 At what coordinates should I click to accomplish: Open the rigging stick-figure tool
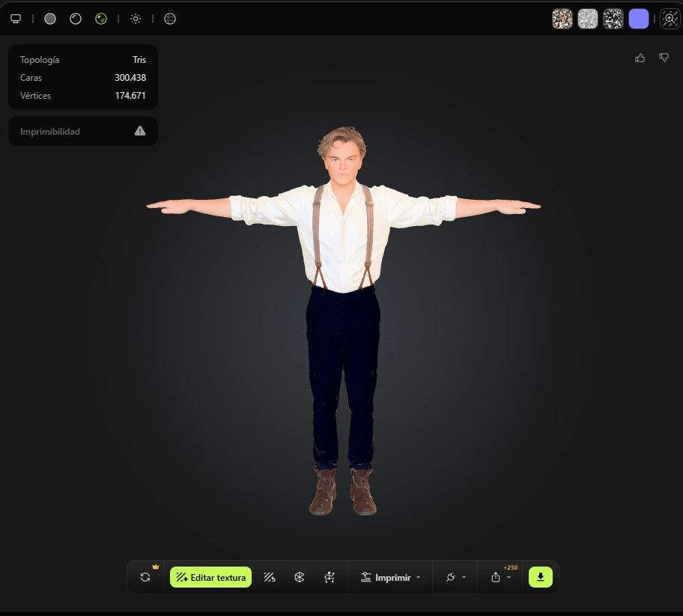(330, 577)
